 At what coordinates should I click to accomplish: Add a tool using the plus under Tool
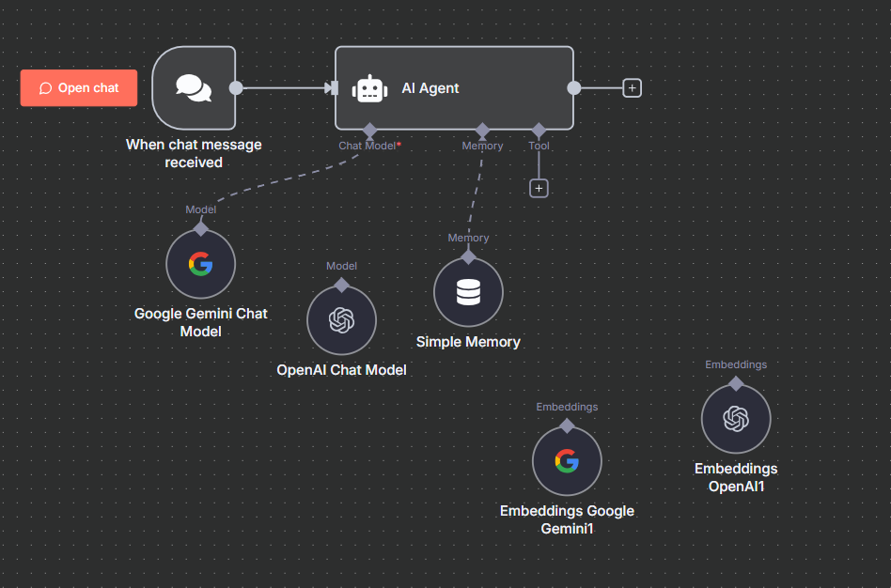coord(539,188)
